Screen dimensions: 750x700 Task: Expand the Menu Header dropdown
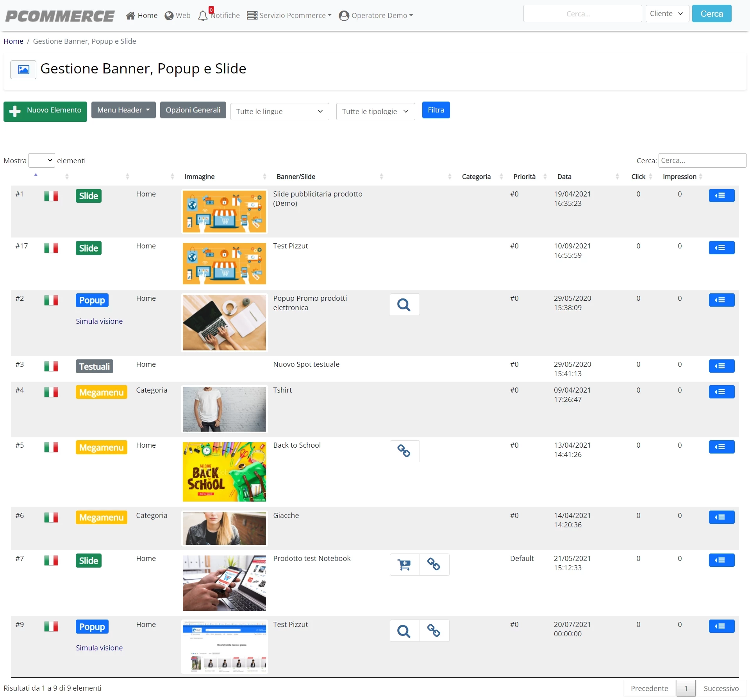123,110
